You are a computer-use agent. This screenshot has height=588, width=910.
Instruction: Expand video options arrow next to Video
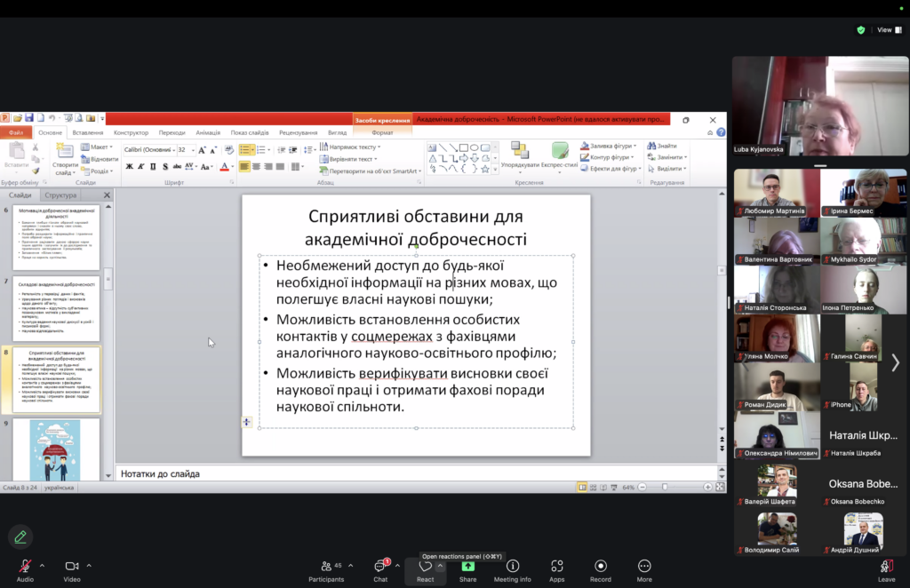pos(89,565)
